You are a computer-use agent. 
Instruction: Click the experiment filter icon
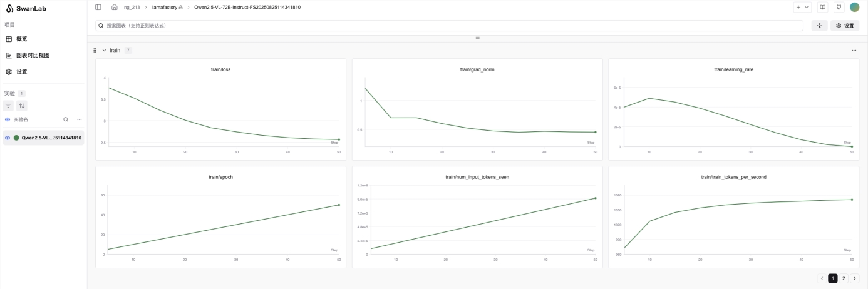point(9,106)
